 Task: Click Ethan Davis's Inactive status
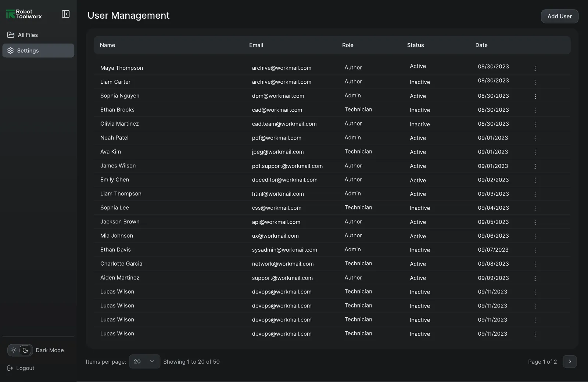[x=420, y=250]
